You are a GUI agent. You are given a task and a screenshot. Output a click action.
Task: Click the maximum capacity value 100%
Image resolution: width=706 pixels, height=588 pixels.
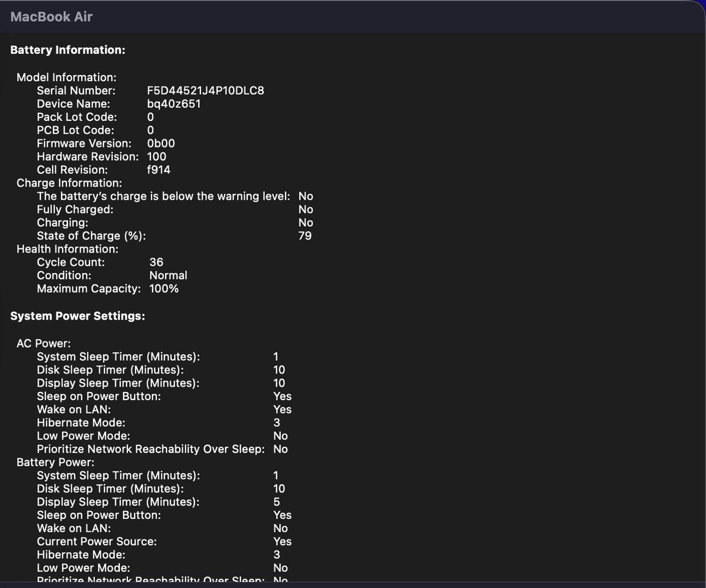coord(164,289)
